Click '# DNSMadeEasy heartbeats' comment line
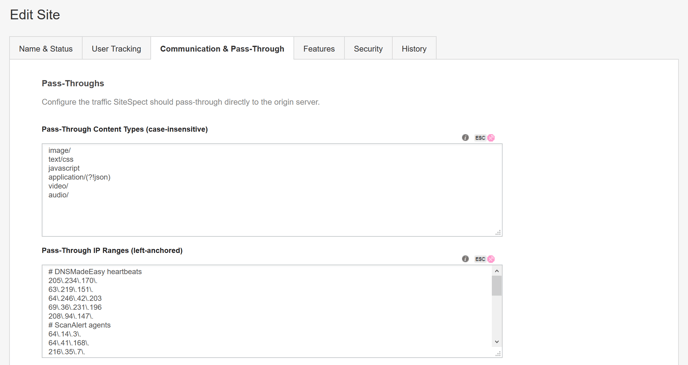 [95, 272]
